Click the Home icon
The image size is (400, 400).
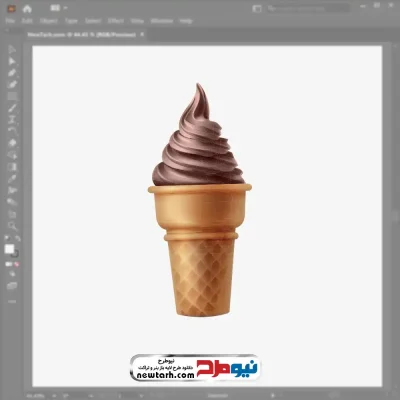pyautogui.click(x=27, y=9)
